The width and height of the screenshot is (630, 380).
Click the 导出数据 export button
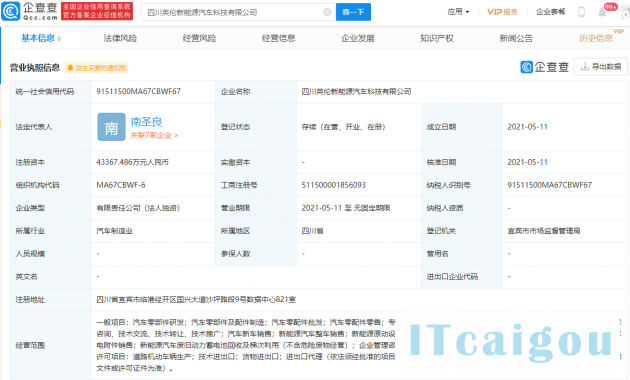(x=601, y=67)
